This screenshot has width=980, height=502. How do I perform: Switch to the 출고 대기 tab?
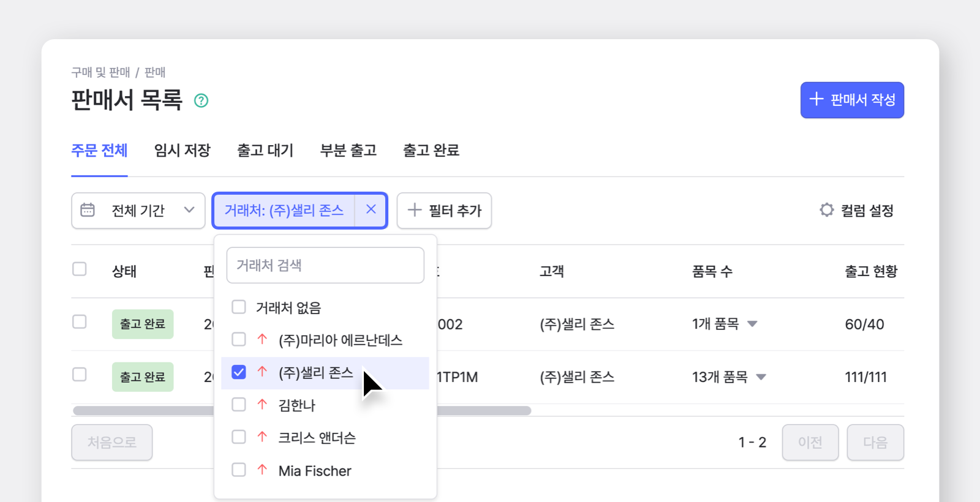click(x=265, y=151)
